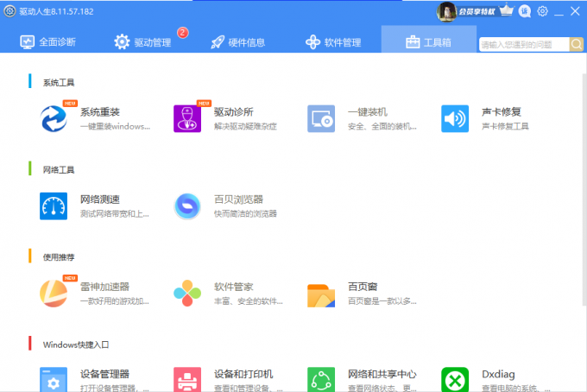Click the search magnifier button
Screen dimensions: 587x392
click(x=577, y=45)
